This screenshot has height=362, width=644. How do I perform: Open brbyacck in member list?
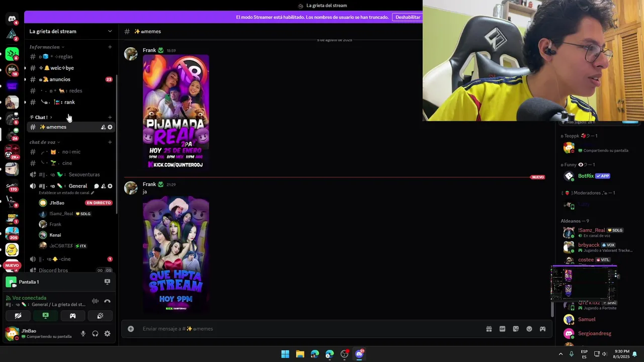(x=589, y=245)
